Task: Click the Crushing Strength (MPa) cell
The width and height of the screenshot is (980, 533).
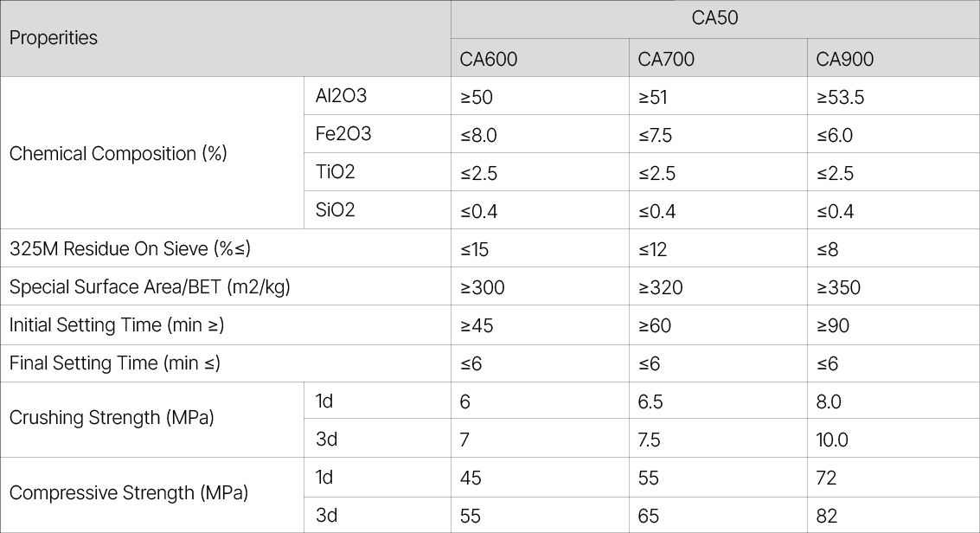Action: click(x=112, y=418)
